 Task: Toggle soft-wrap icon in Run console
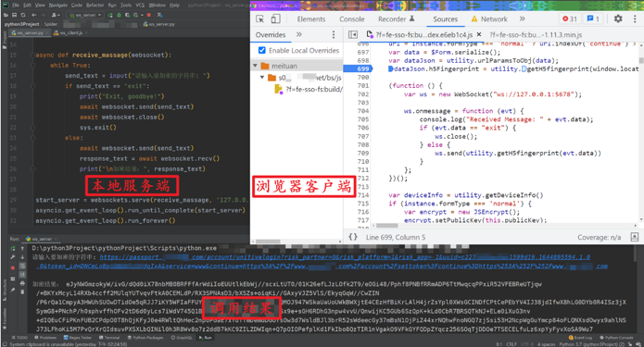tap(22, 266)
